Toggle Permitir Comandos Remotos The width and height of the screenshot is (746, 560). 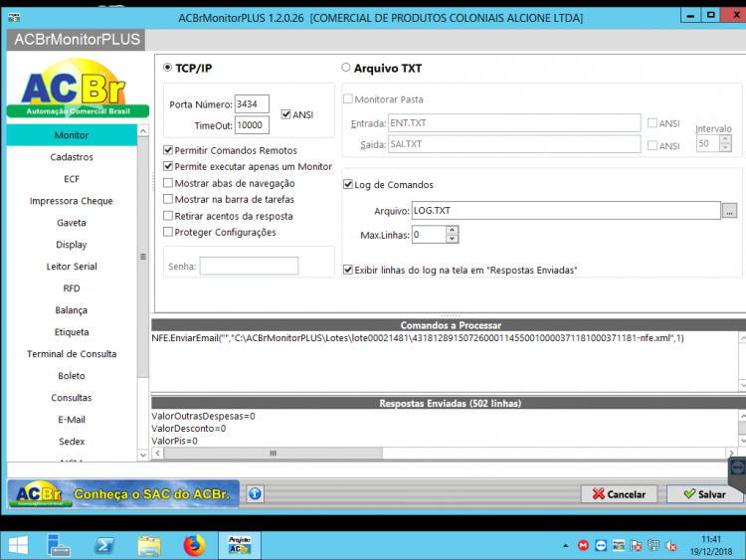tap(168, 150)
